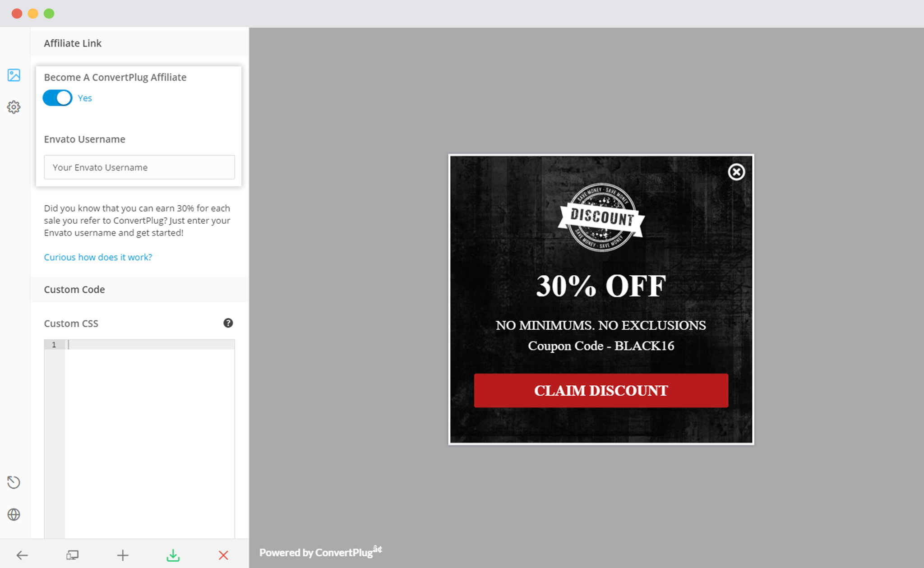Viewport: 924px width, 568px height.
Task: Click the Custom CSS help question mark icon
Action: tap(228, 323)
